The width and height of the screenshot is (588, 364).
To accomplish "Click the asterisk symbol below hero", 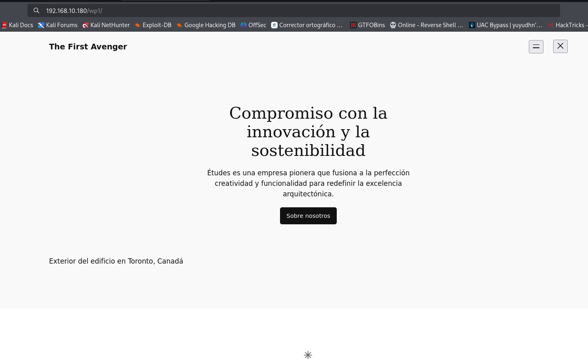I will point(308,355).
